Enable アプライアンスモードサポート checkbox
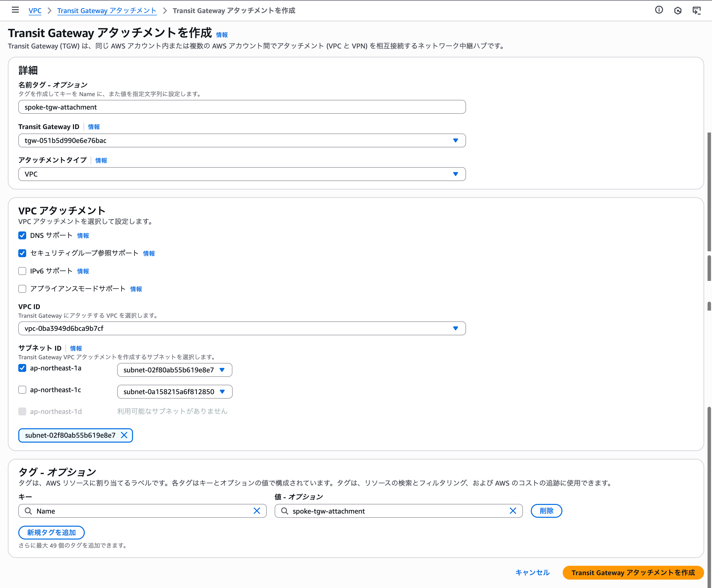 [x=22, y=289]
